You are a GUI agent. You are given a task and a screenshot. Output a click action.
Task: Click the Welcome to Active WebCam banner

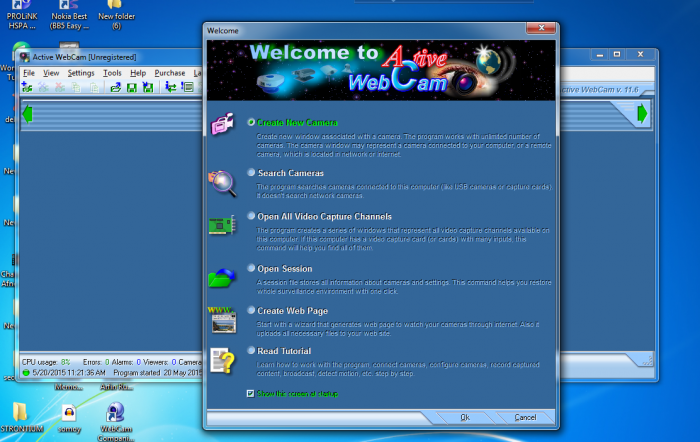click(381, 70)
